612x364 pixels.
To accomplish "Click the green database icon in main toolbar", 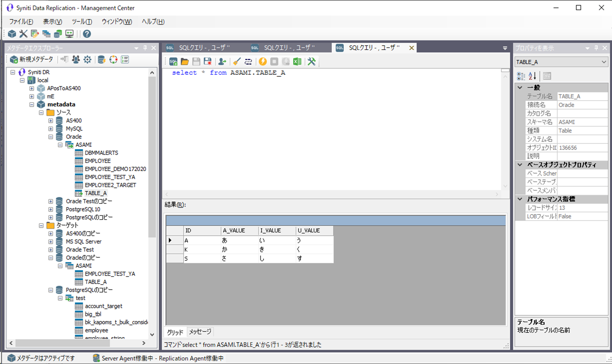I will click(x=58, y=34).
